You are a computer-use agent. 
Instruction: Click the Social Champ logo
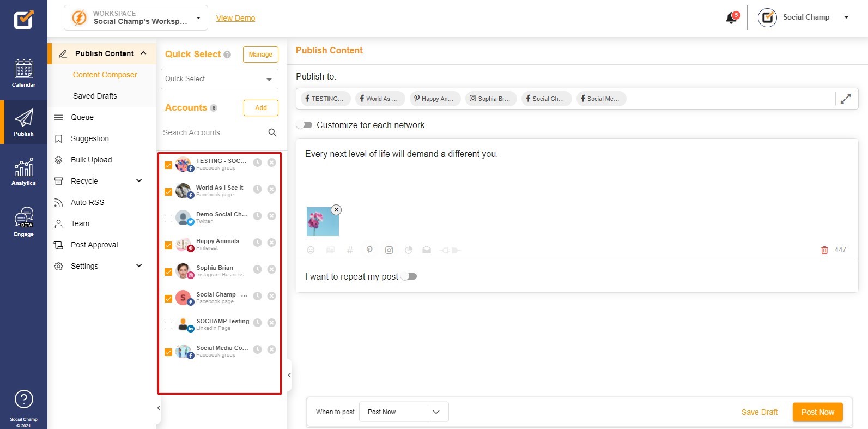pos(23,20)
